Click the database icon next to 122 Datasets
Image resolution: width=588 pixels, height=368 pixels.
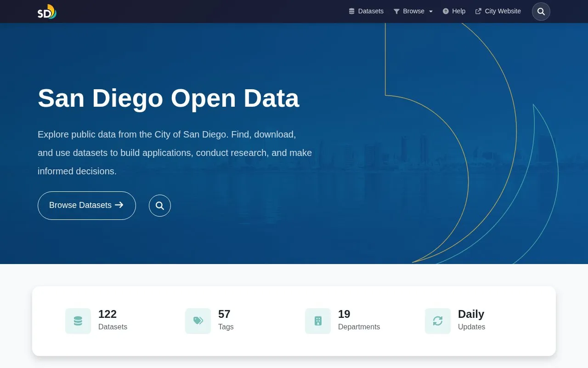point(78,321)
